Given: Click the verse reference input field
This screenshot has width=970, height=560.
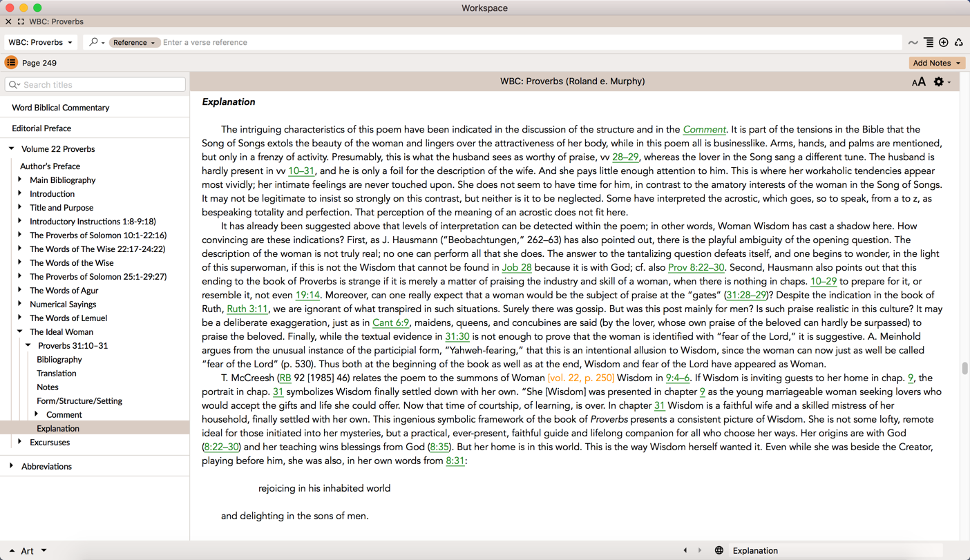Looking at the screenshot, I should click(x=531, y=42).
